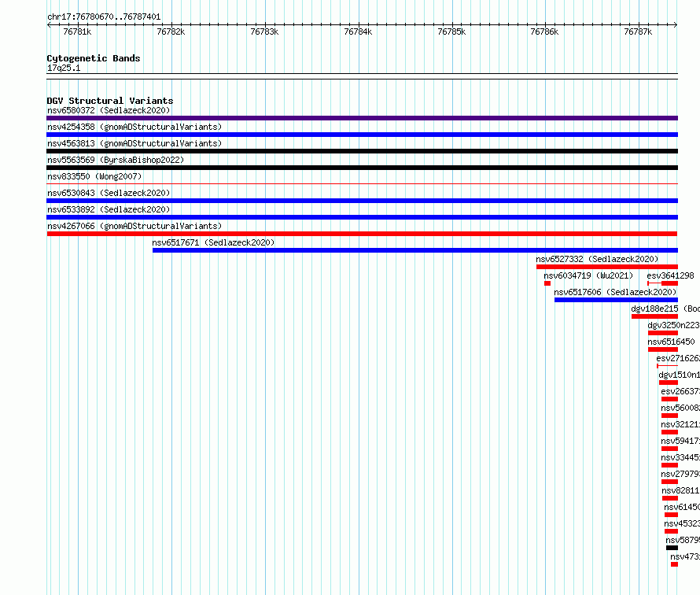The width and height of the screenshot is (700, 595).
Task: Open variant label nsv6527332 (Sedlazeck2020)
Action: [597, 259]
